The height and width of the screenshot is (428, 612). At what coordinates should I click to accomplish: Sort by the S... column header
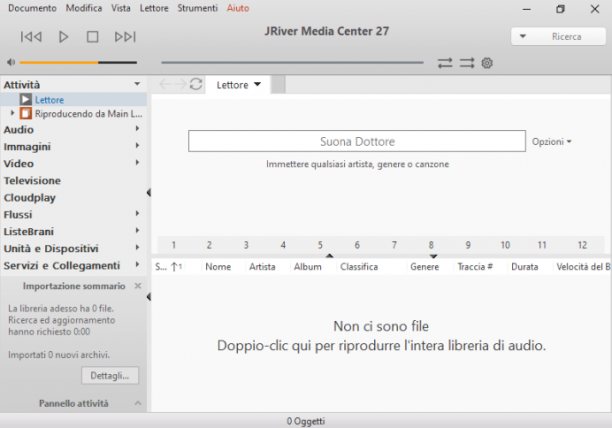[168, 267]
